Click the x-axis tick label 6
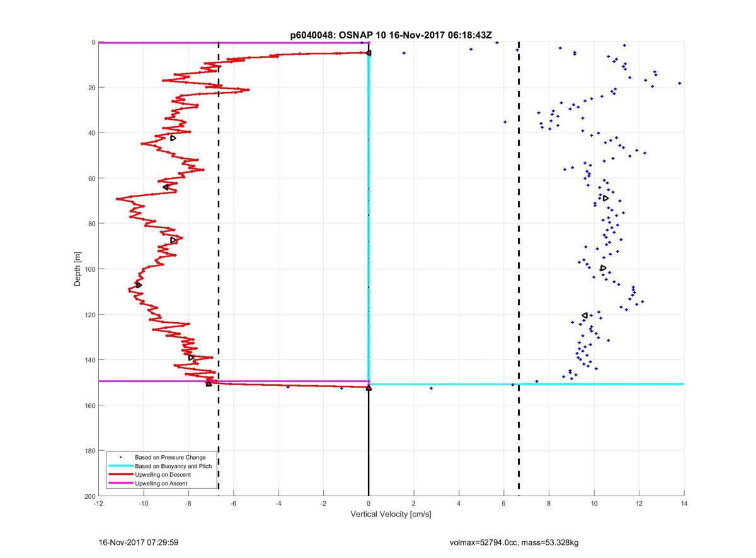The image size is (756, 558). 503,503
